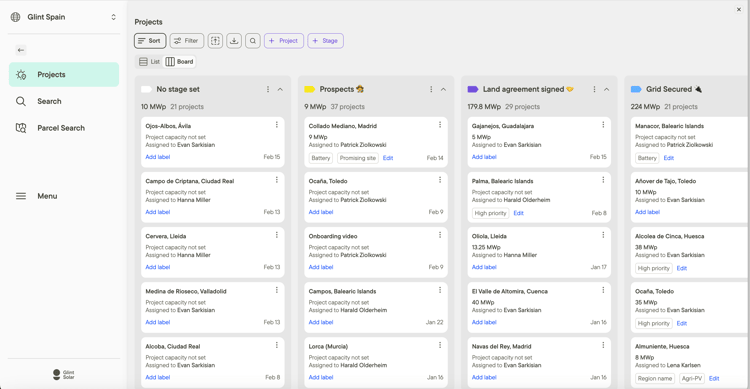Open Prospects column options menu
The image size is (750, 389).
431,89
